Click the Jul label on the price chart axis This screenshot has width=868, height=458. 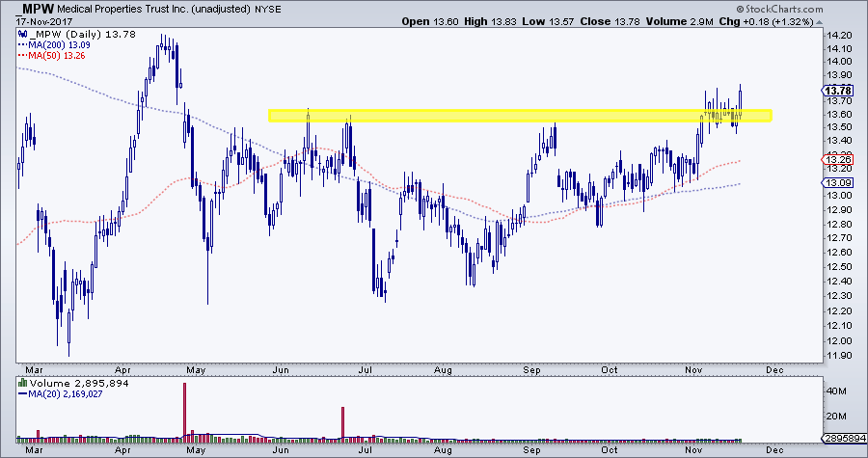pos(366,366)
